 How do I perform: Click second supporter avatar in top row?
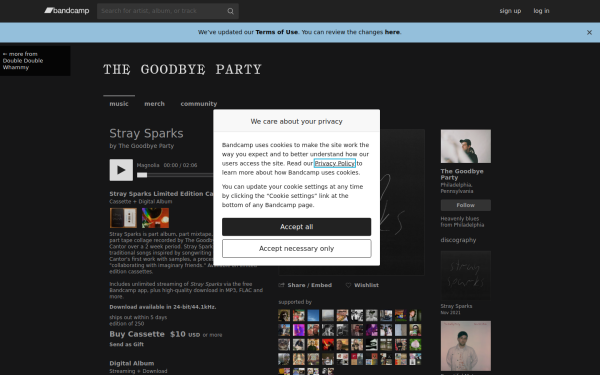point(298,316)
